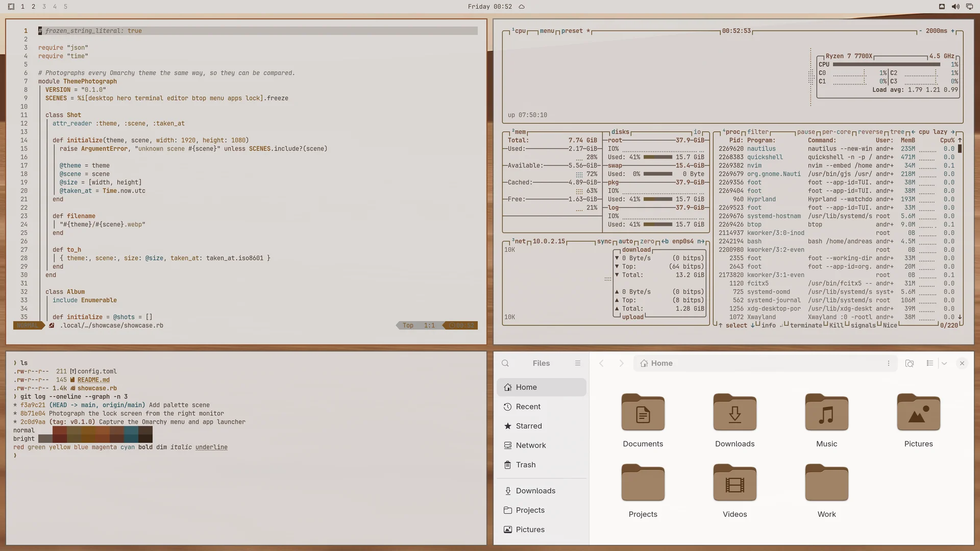
Task: Open search in the Files window
Action: click(x=505, y=363)
